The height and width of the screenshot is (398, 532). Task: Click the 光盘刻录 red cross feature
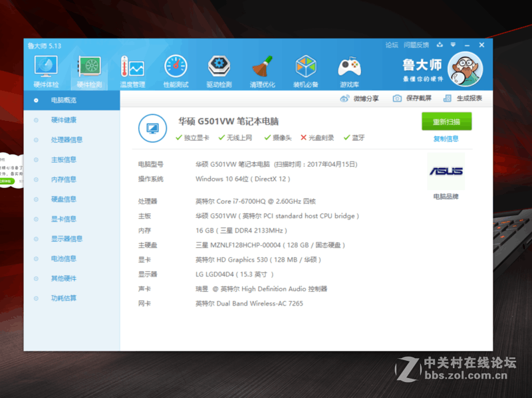coord(317,138)
